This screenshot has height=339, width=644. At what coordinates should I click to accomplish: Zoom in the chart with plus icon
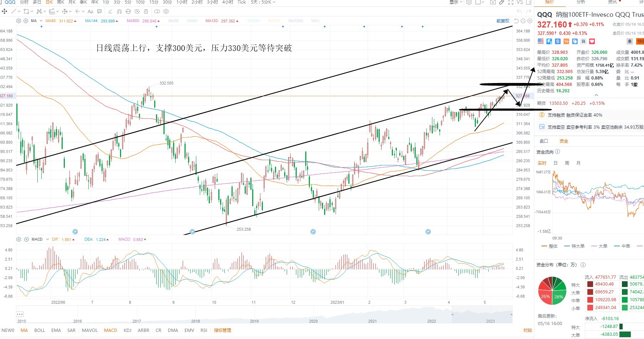pos(530,21)
